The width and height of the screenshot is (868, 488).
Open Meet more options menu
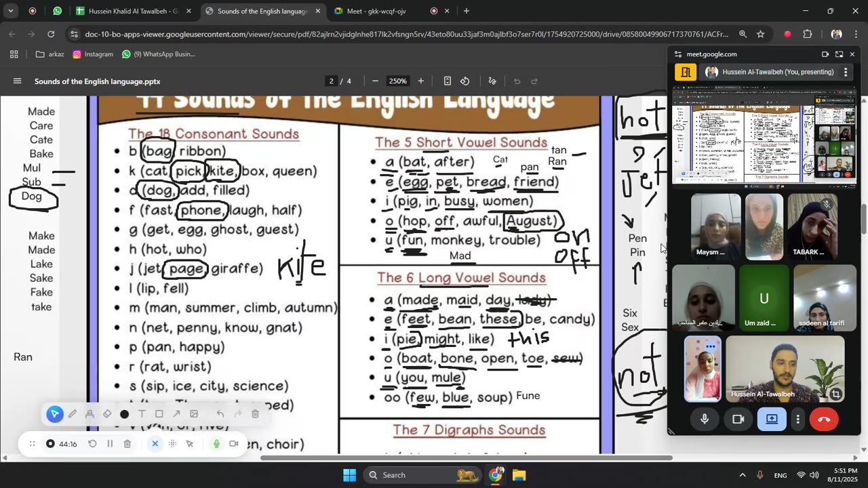[x=797, y=420]
